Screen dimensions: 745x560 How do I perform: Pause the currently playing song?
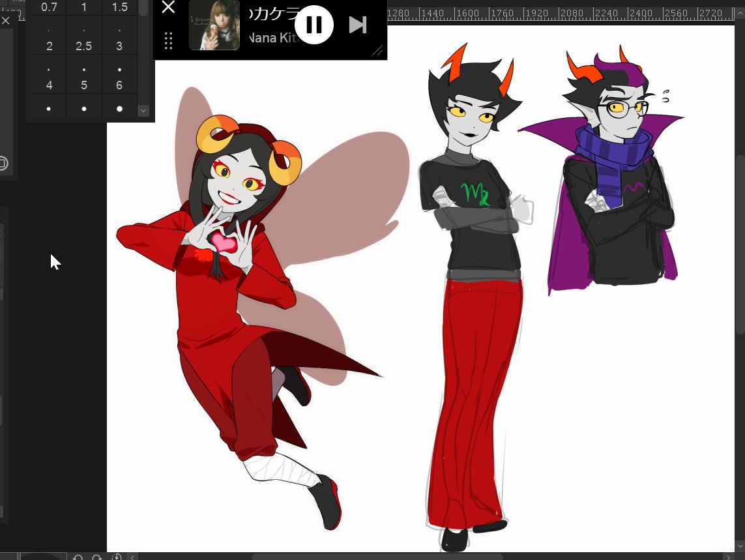click(314, 25)
